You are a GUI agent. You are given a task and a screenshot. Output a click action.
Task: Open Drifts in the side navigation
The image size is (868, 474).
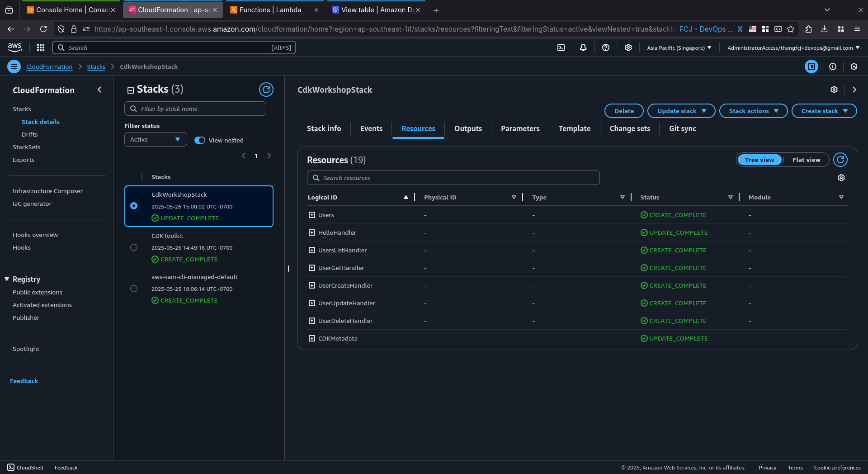29,134
